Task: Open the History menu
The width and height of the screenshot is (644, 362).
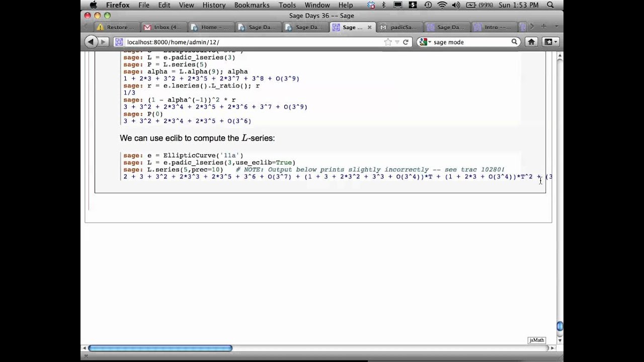Action: pos(214,5)
